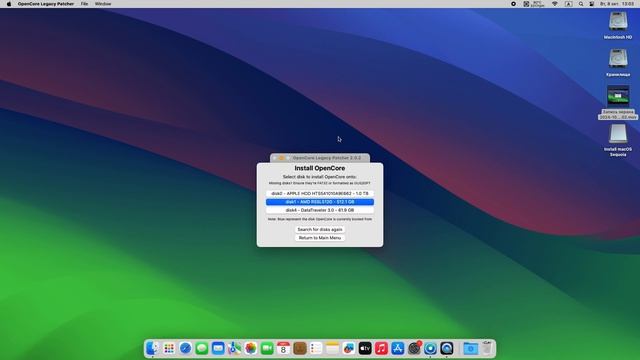
Task: Launch Apple TV from the Dock
Action: (365, 348)
